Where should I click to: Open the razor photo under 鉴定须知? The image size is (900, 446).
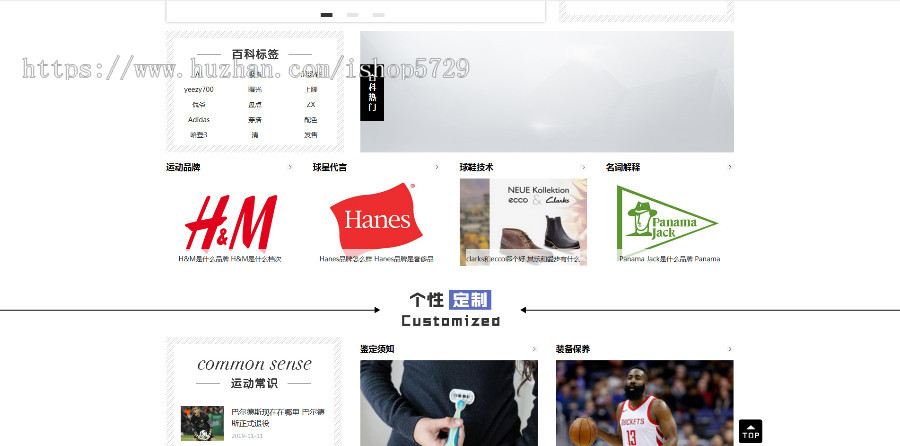click(x=449, y=403)
